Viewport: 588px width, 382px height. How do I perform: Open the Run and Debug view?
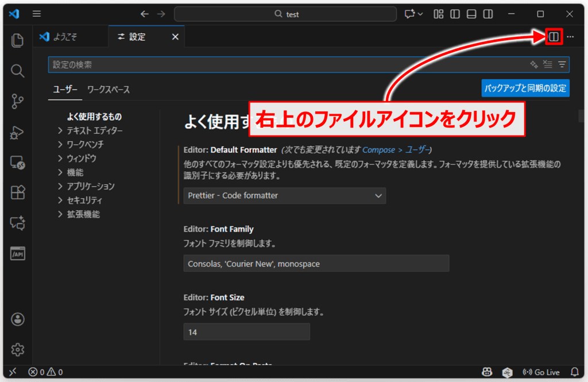pyautogui.click(x=17, y=133)
